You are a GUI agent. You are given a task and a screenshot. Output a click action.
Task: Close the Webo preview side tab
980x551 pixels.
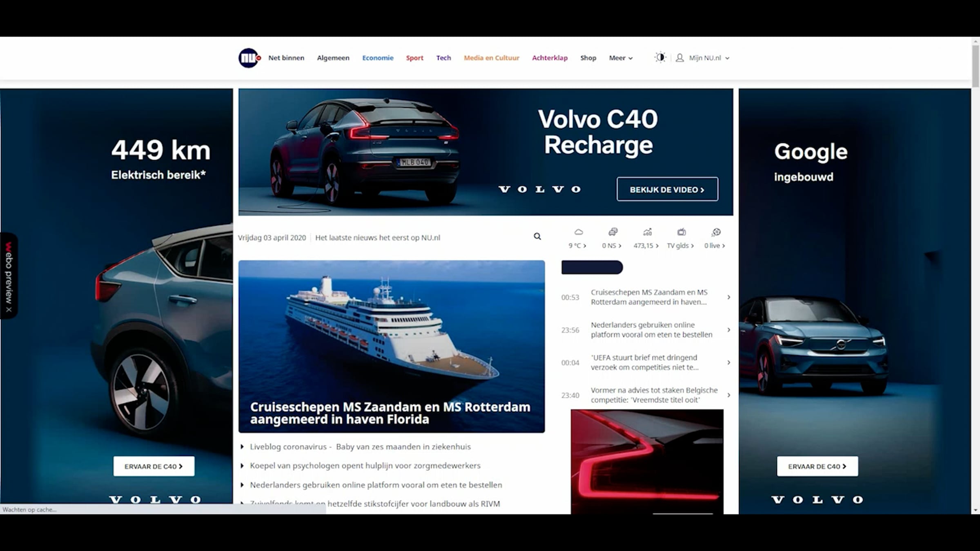[x=9, y=309]
